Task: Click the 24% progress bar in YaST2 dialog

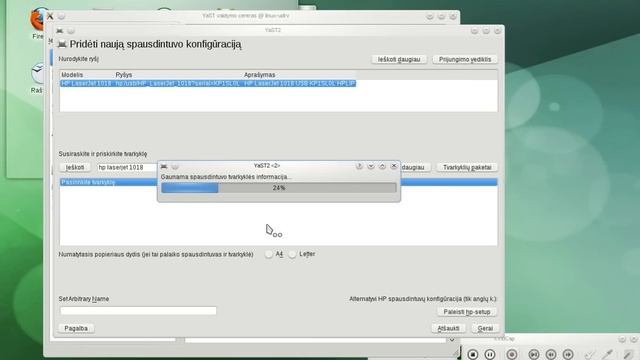Action: coord(279,188)
